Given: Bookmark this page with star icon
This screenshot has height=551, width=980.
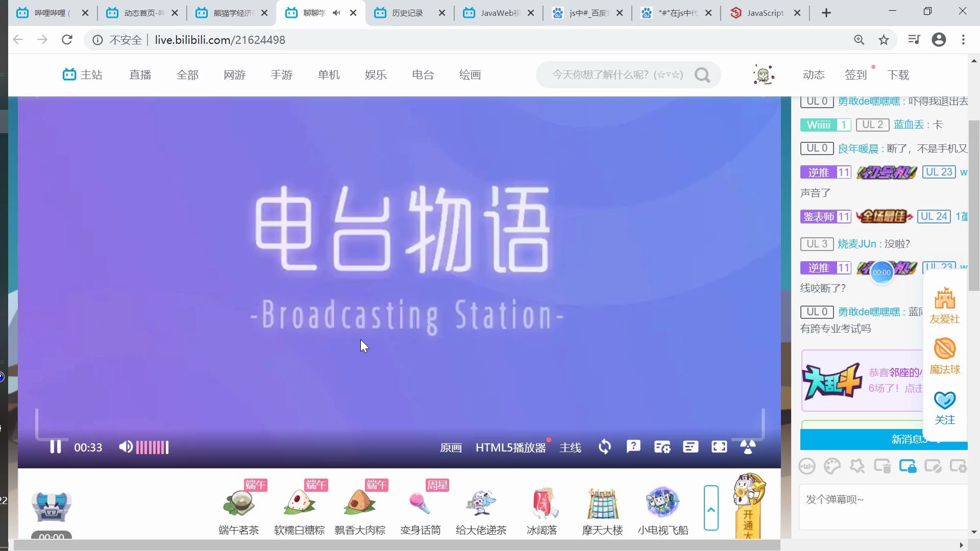Looking at the screenshot, I should click(884, 40).
